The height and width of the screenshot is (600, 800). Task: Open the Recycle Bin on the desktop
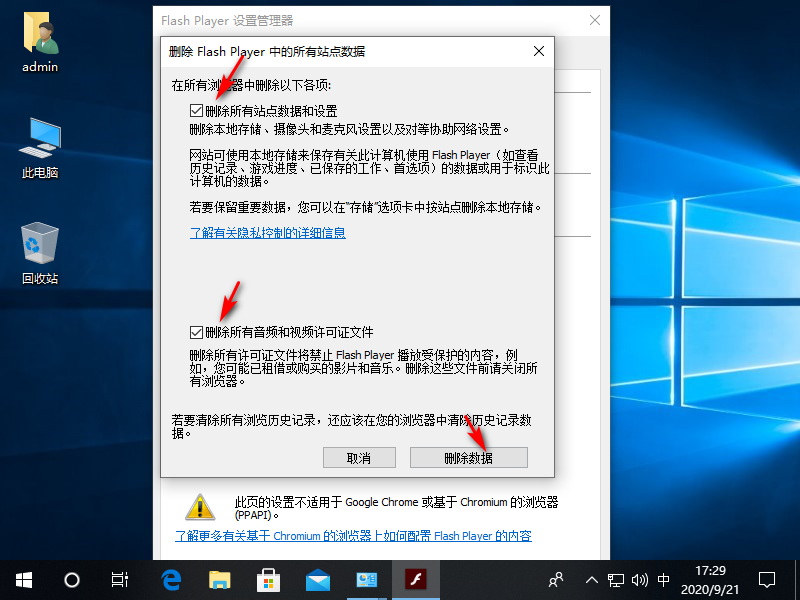[37, 243]
